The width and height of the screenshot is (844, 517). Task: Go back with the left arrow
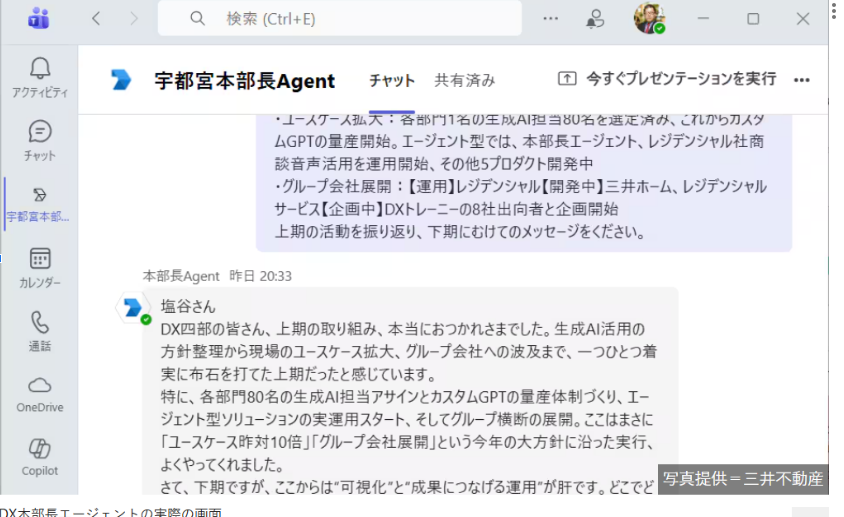point(96,18)
